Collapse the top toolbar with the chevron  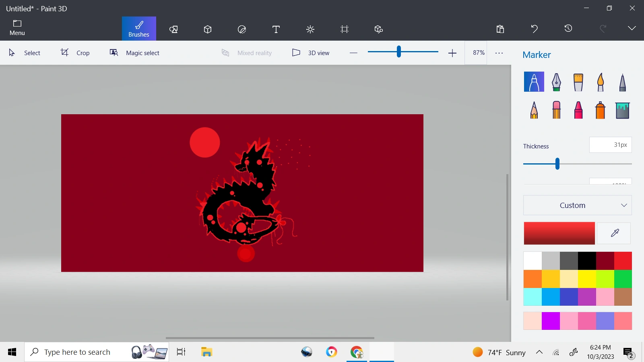tap(632, 28)
